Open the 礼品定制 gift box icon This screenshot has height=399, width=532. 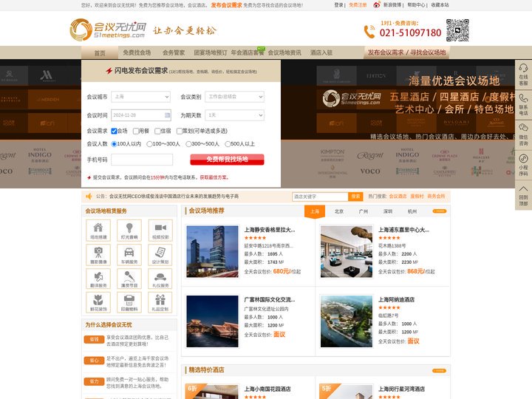click(x=160, y=302)
